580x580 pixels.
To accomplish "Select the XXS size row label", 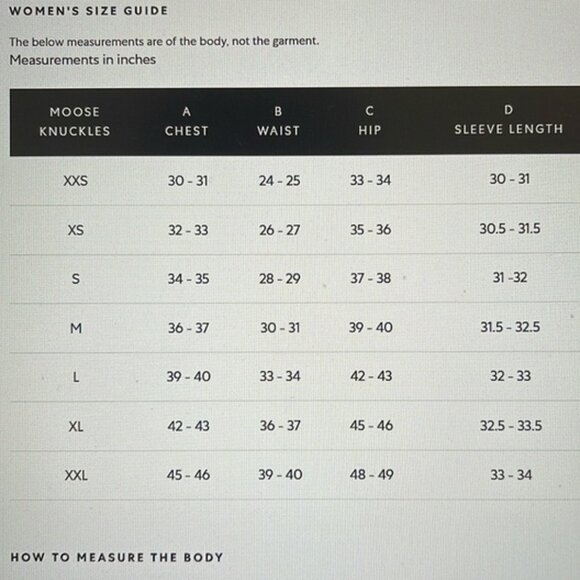I will pos(75,181).
